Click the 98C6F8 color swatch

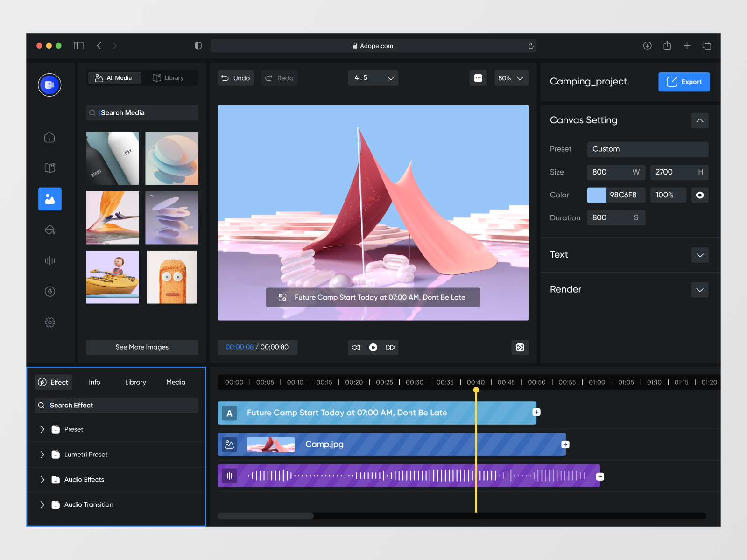coord(596,195)
